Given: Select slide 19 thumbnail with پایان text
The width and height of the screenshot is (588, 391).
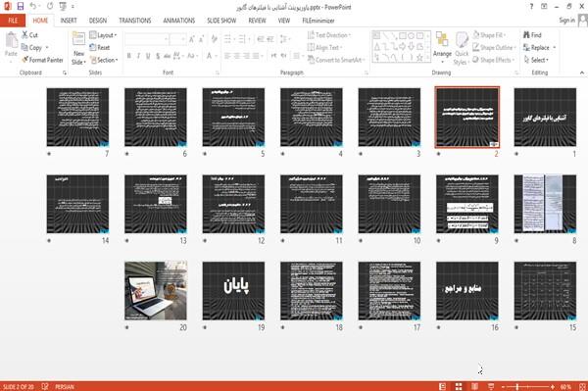Looking at the screenshot, I should pyautogui.click(x=233, y=291).
